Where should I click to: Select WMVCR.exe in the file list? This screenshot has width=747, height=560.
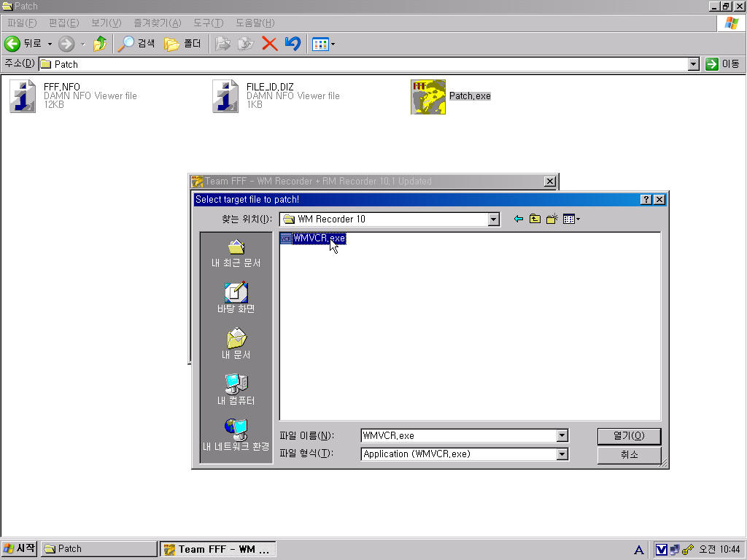pyautogui.click(x=312, y=238)
